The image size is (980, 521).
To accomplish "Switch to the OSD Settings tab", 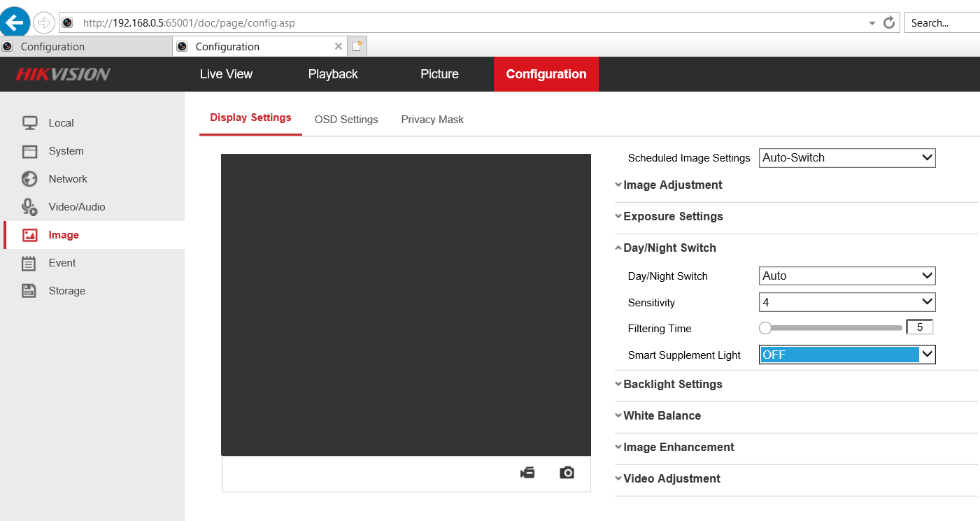I will click(x=346, y=120).
